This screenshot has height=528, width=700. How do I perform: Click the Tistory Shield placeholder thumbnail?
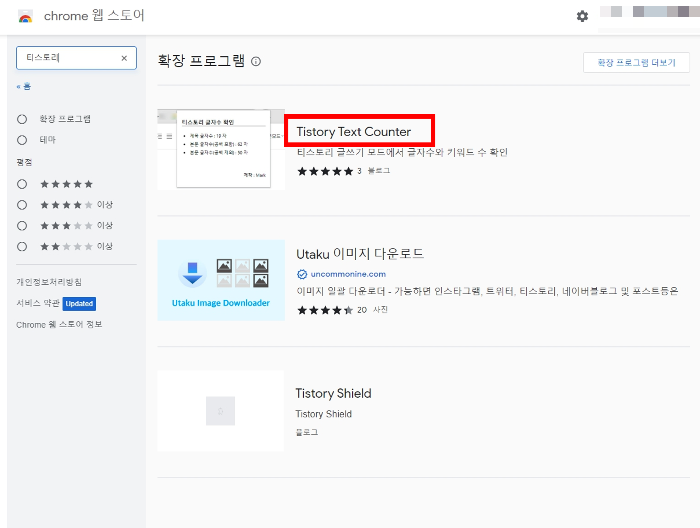tap(221, 411)
